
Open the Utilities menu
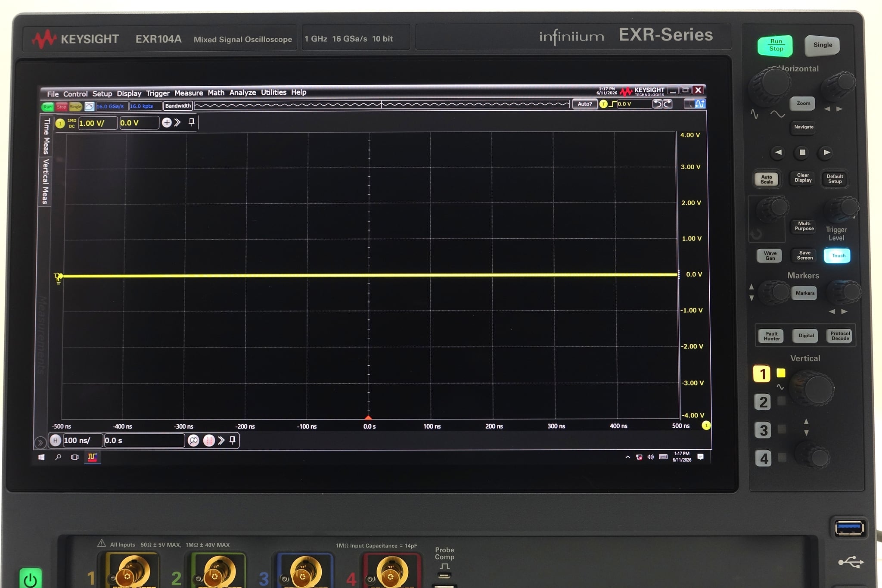pos(273,92)
